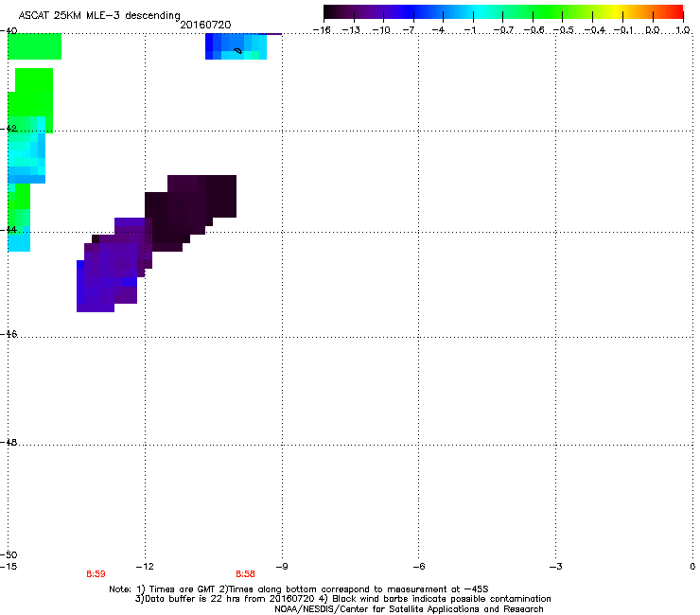
Task: Click the -40 latitude axis label
Action: [9, 31]
